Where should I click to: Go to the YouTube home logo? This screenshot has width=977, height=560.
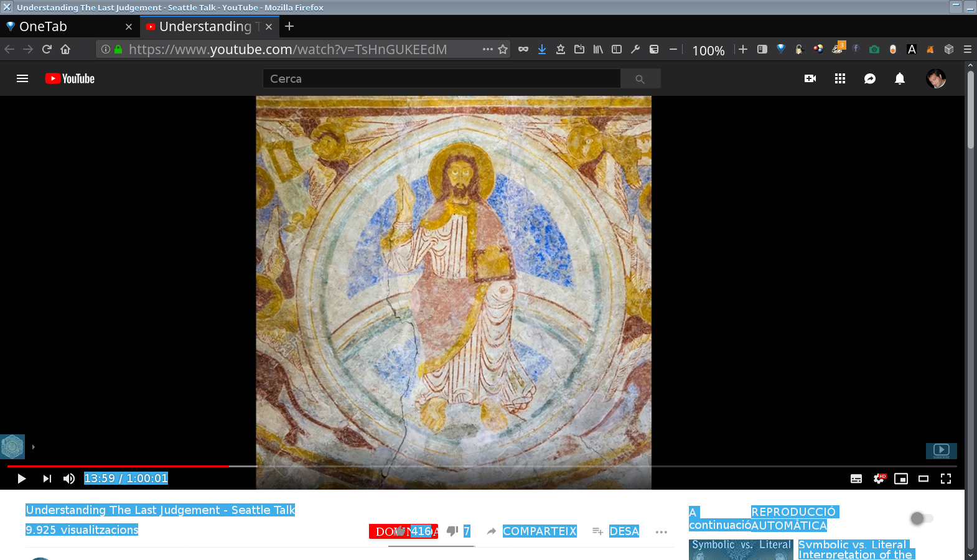coord(70,78)
